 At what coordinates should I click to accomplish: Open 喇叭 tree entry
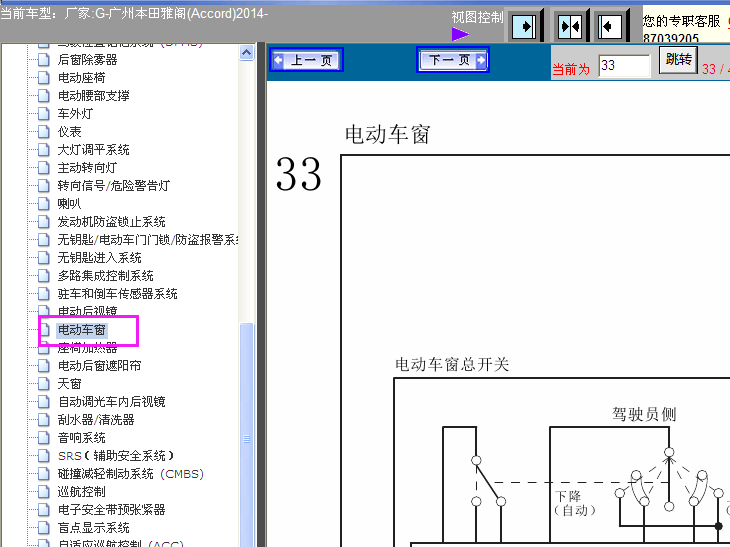(69, 203)
